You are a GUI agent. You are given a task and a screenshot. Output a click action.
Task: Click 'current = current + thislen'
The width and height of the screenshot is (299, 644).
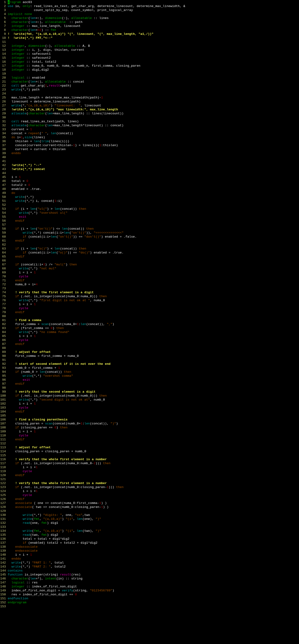pos(40,149)
